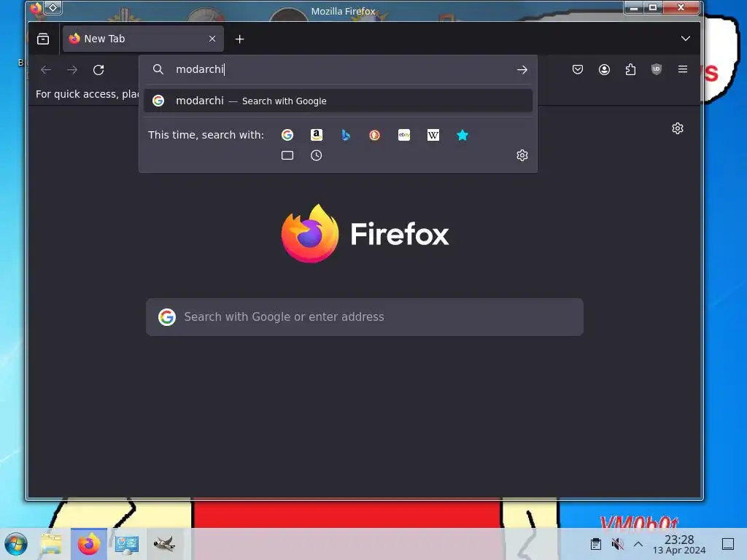Click the go arrow in address bar
Image resolution: width=747 pixels, height=560 pixels.
click(522, 70)
